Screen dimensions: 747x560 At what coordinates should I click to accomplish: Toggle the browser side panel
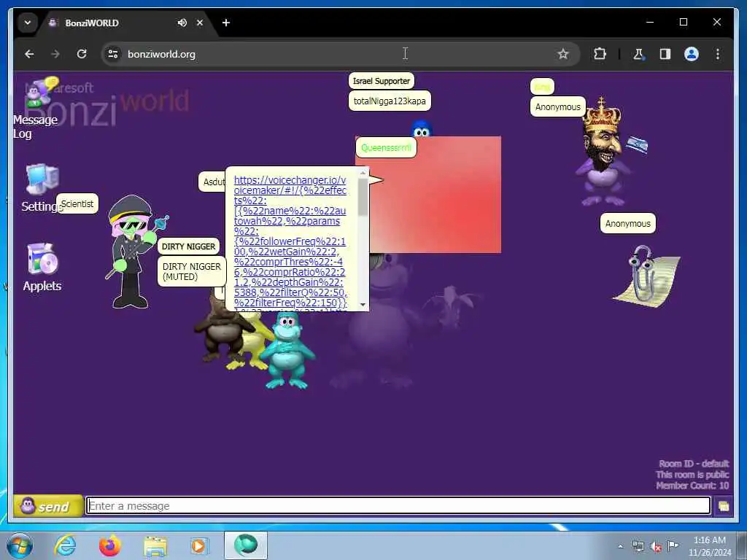pos(665,54)
